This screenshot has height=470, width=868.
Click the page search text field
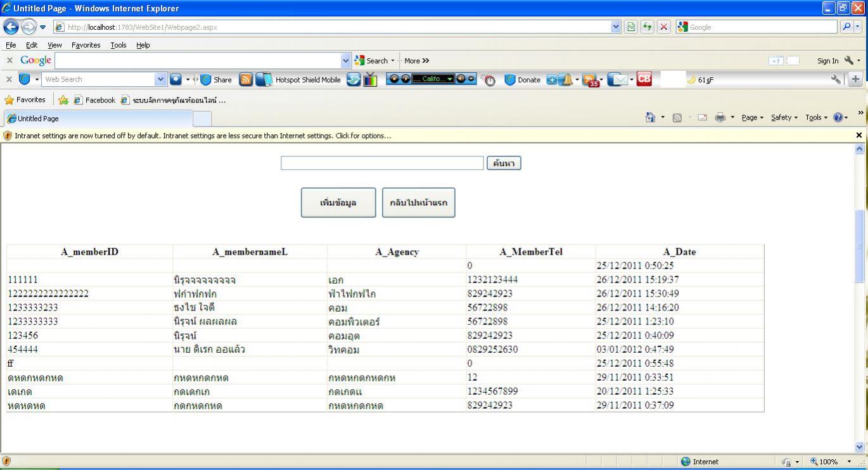click(382, 163)
